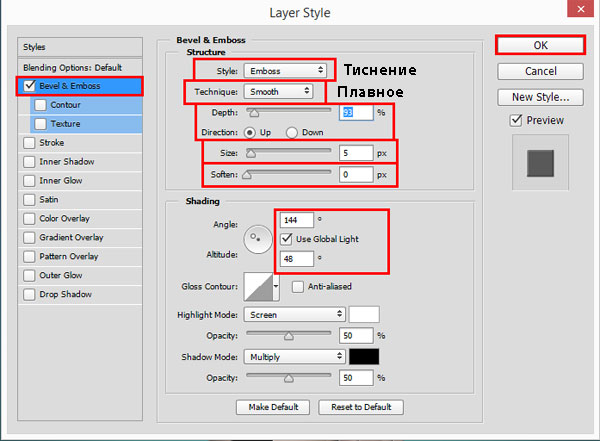Uncheck the Bevel & Emboss checkbox

pos(29,86)
